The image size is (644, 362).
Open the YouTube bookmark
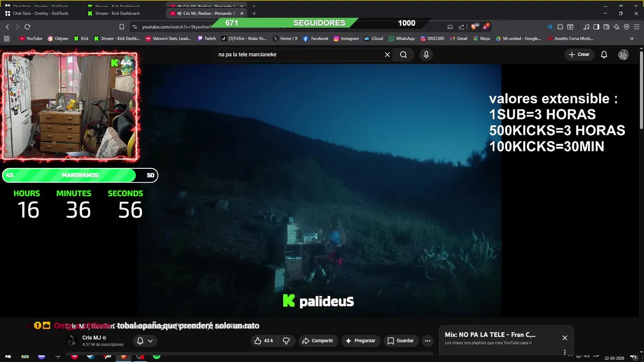(31, 38)
